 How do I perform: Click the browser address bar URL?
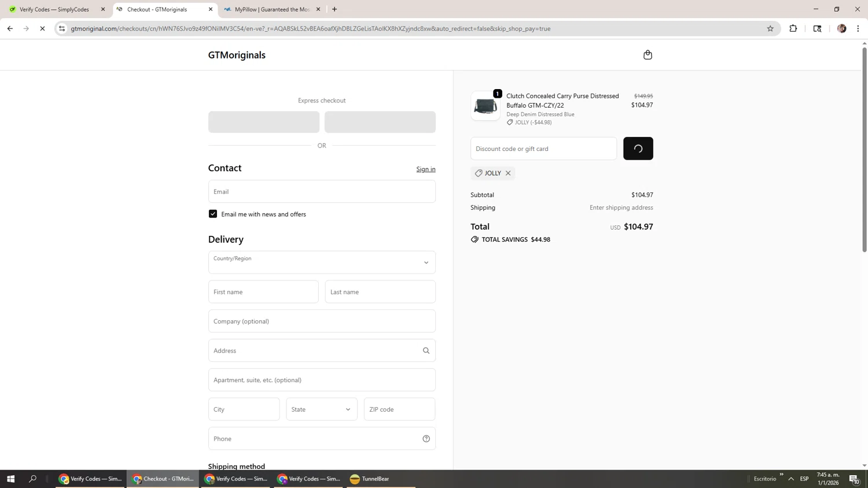tap(311, 28)
